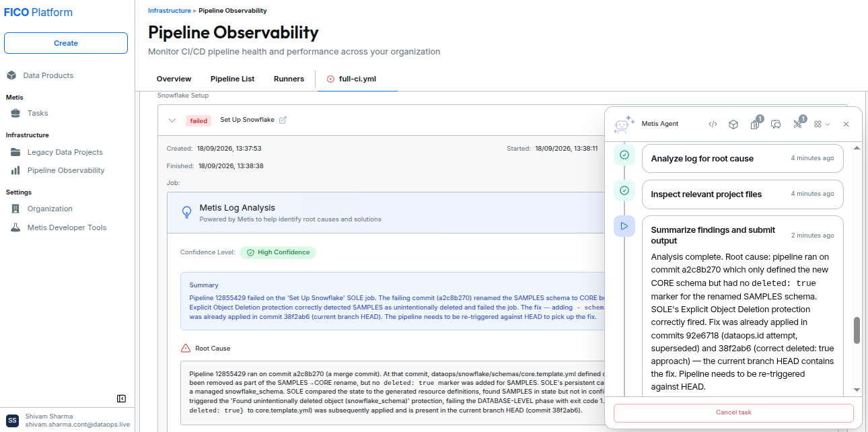Image resolution: width=868 pixels, height=432 pixels.
Task: Open the Runners tab
Action: (x=289, y=79)
